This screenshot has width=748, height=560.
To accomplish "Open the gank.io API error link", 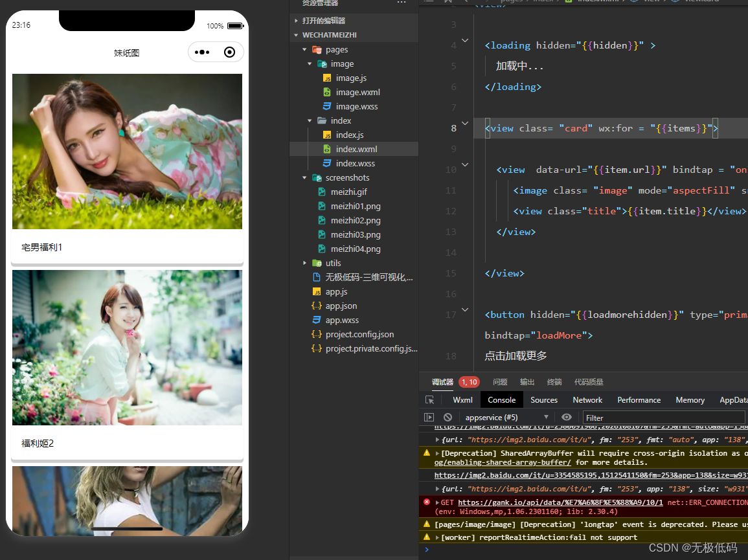I will click(x=560, y=502).
